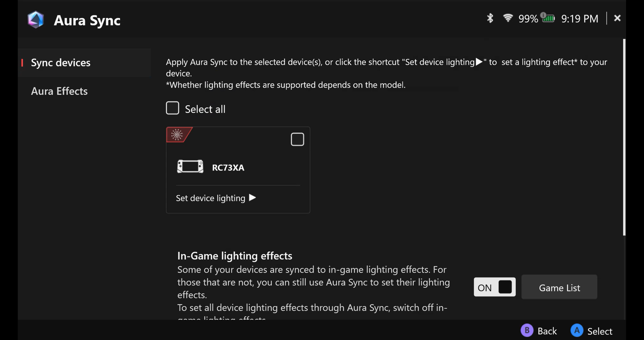Click the Set device lighting shortcut text
Viewport: 644px width, 340px height.
pos(210,198)
